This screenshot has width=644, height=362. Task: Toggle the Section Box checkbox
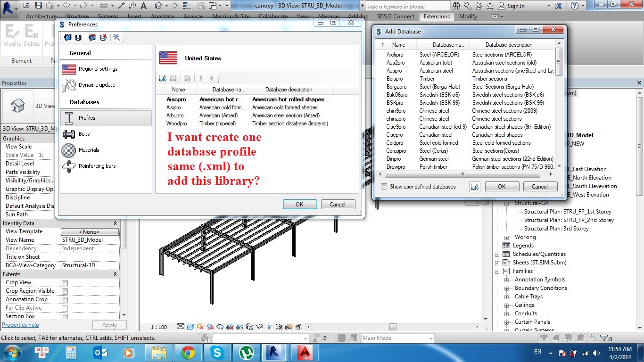click(65, 317)
